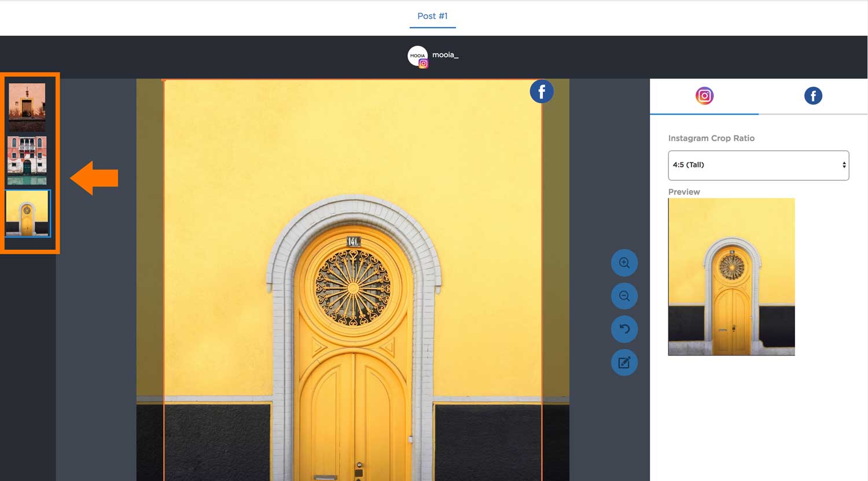Click the arrows on the 4:5 (Tall) selector
The image size is (868, 481).
tap(844, 165)
